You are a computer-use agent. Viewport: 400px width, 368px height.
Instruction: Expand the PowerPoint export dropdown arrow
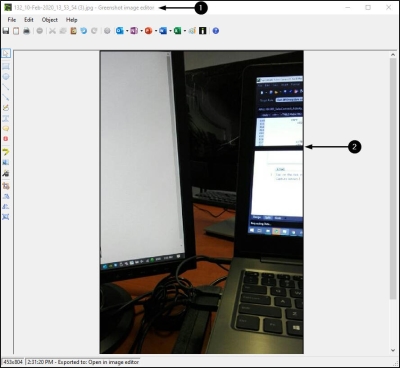[156, 31]
